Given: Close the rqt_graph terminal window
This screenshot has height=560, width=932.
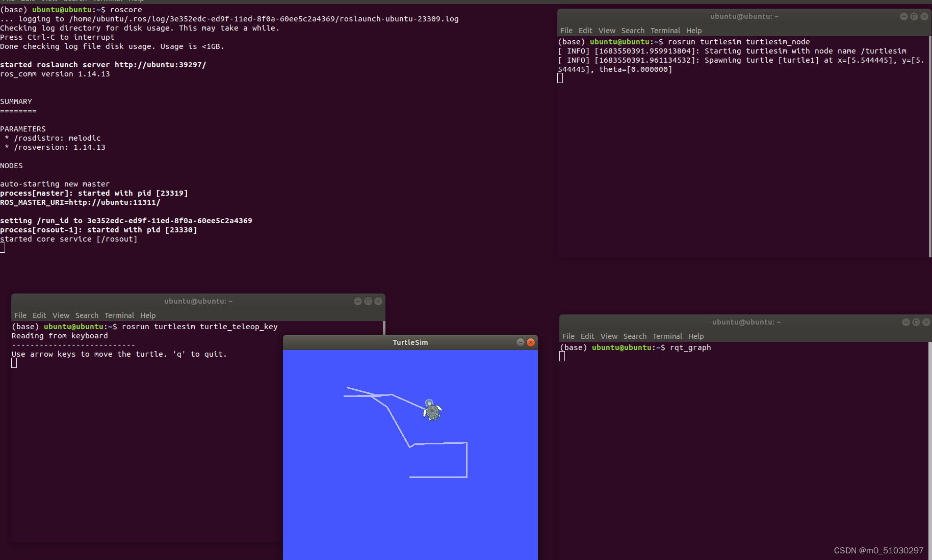Looking at the screenshot, I should click(x=926, y=322).
